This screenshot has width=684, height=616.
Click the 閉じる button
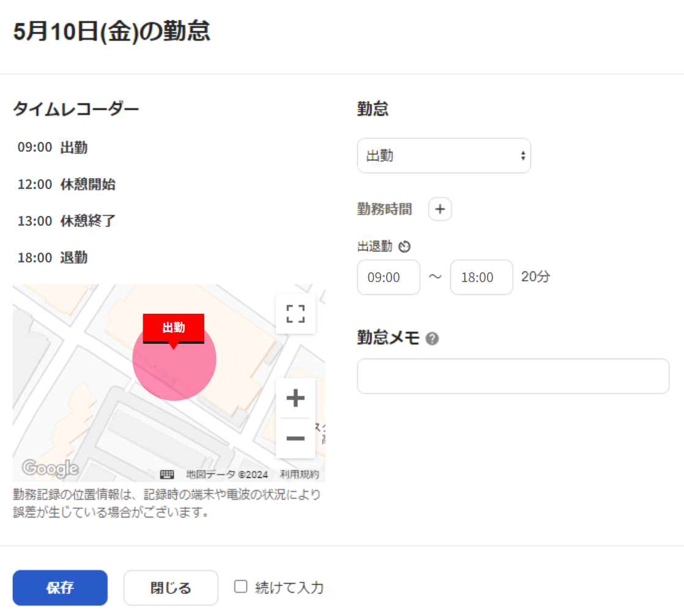(171, 588)
